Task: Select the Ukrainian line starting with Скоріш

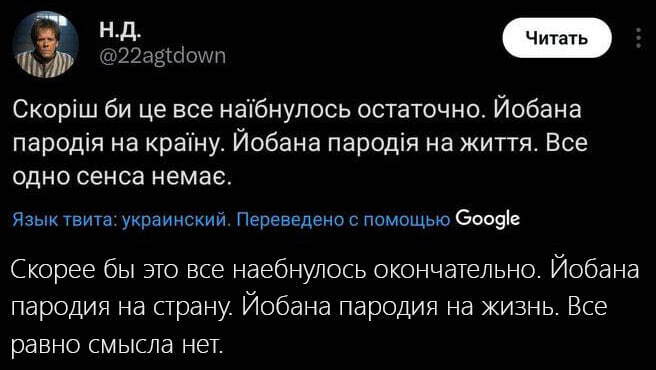Action: point(297,111)
